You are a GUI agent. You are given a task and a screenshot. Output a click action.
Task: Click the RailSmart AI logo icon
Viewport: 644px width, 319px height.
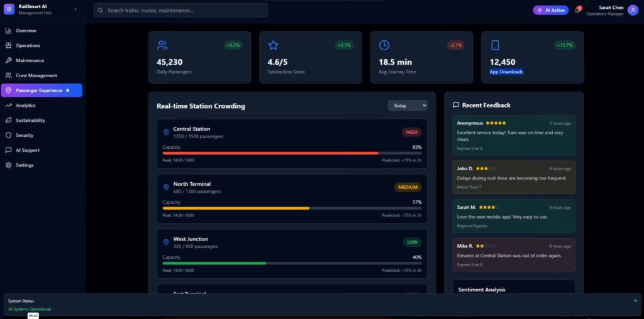tap(9, 9)
